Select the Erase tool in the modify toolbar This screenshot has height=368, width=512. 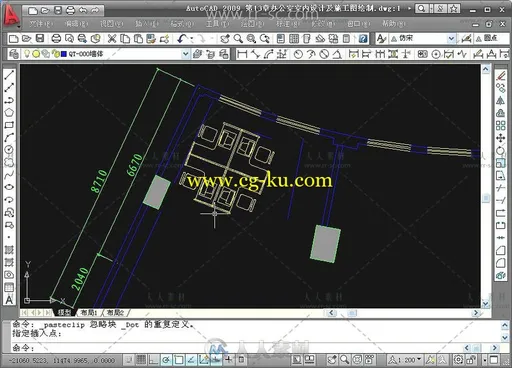pyautogui.click(x=501, y=76)
